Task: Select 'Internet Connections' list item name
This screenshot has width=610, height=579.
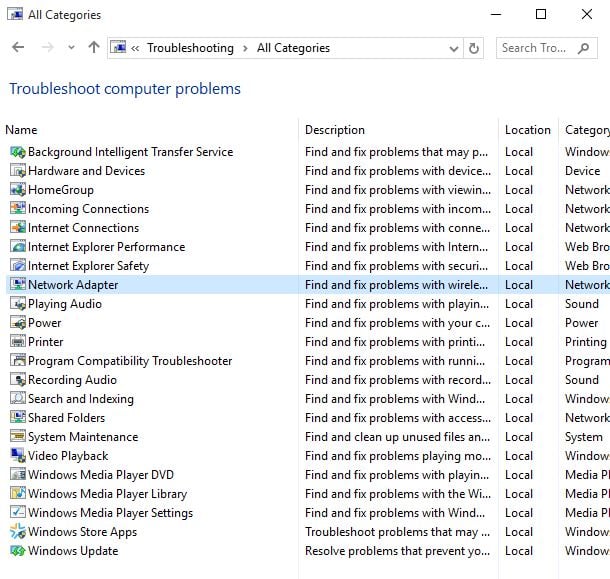Action: coord(83,228)
